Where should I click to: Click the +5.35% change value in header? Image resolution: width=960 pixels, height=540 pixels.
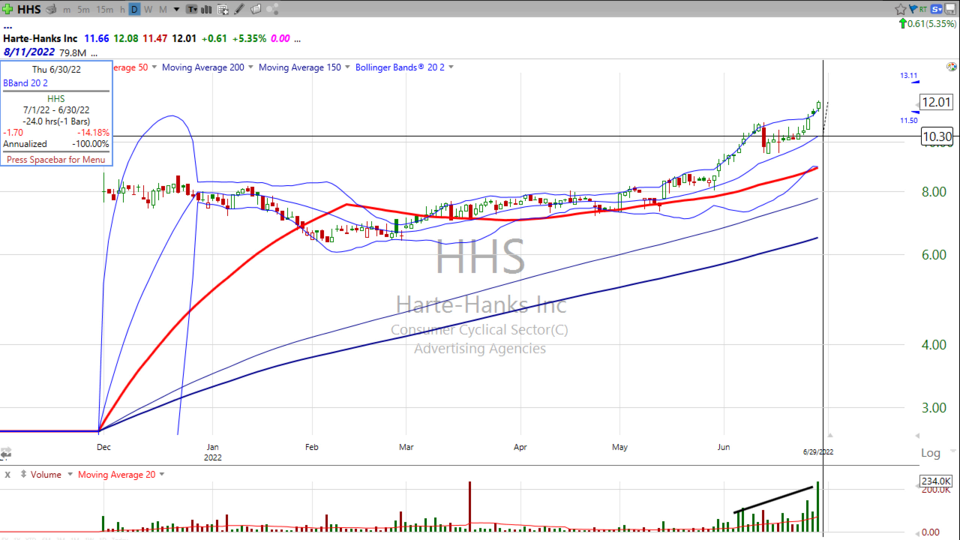[x=249, y=39]
